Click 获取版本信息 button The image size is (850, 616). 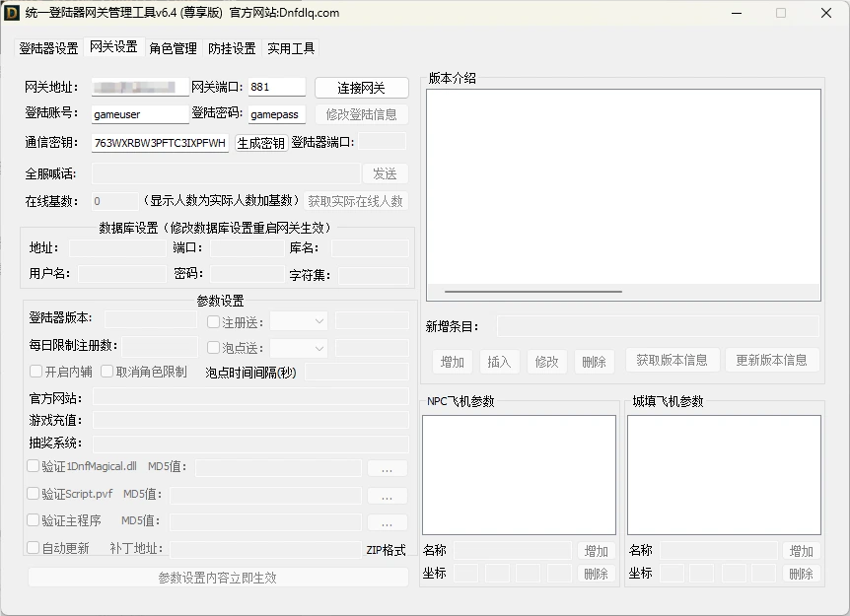[x=672, y=362]
